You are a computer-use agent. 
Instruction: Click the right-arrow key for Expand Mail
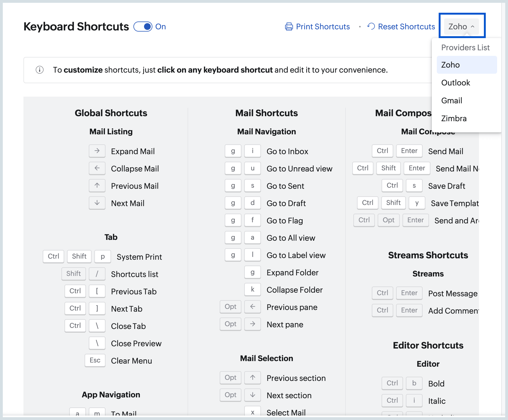tap(97, 151)
